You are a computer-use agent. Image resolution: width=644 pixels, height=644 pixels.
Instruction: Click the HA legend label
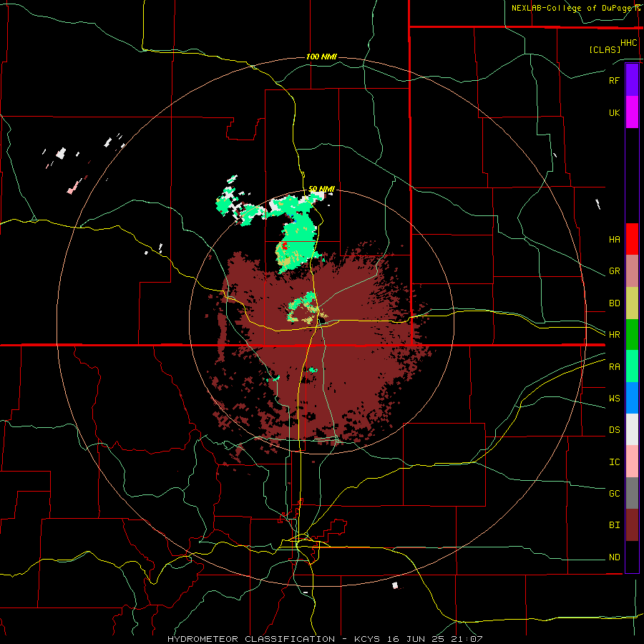[x=614, y=240]
